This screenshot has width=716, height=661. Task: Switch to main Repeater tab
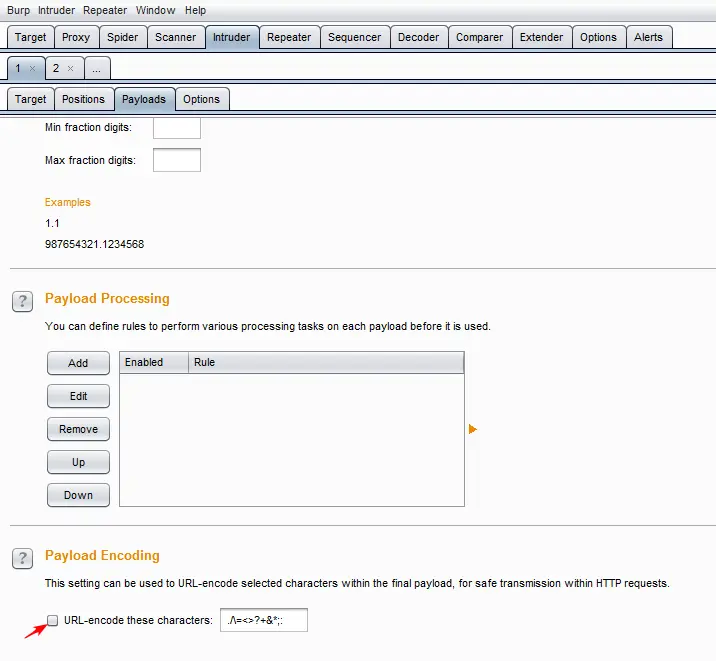point(289,37)
